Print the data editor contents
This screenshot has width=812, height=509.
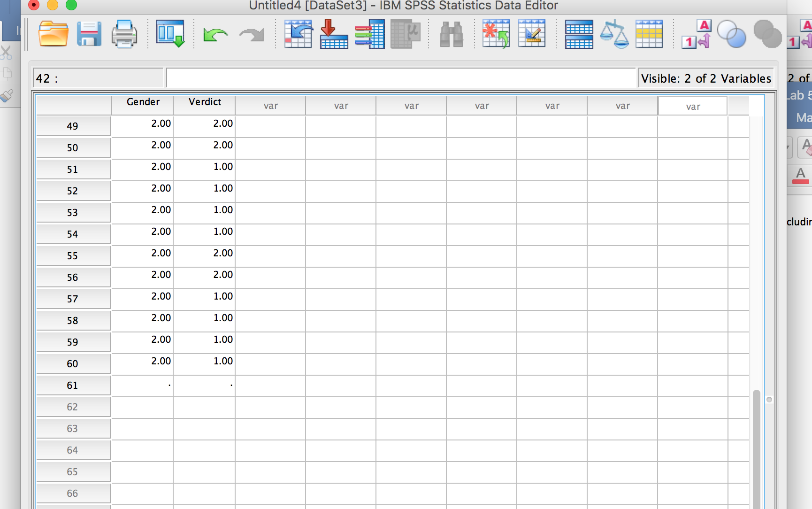(x=123, y=34)
